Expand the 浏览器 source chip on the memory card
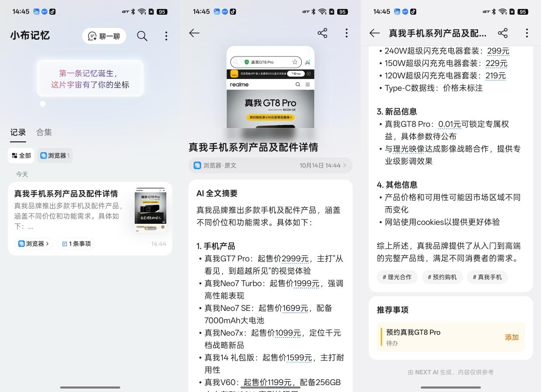Image resolution: width=541 pixels, height=392 pixels. point(33,244)
